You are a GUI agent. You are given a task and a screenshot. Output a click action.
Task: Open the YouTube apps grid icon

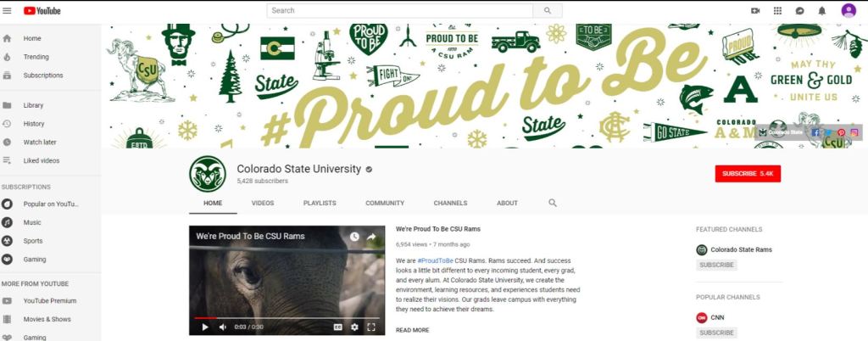point(777,10)
